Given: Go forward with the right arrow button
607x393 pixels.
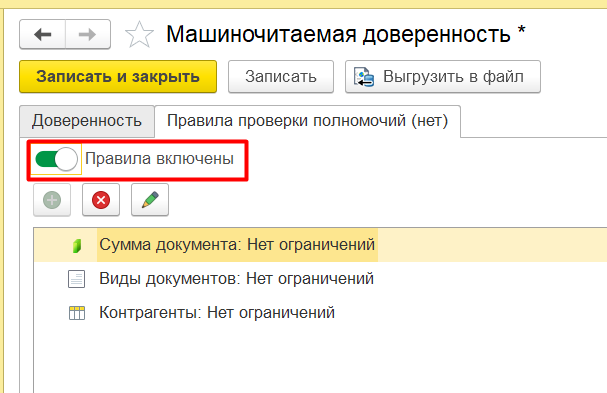Looking at the screenshot, I should (x=88, y=34).
